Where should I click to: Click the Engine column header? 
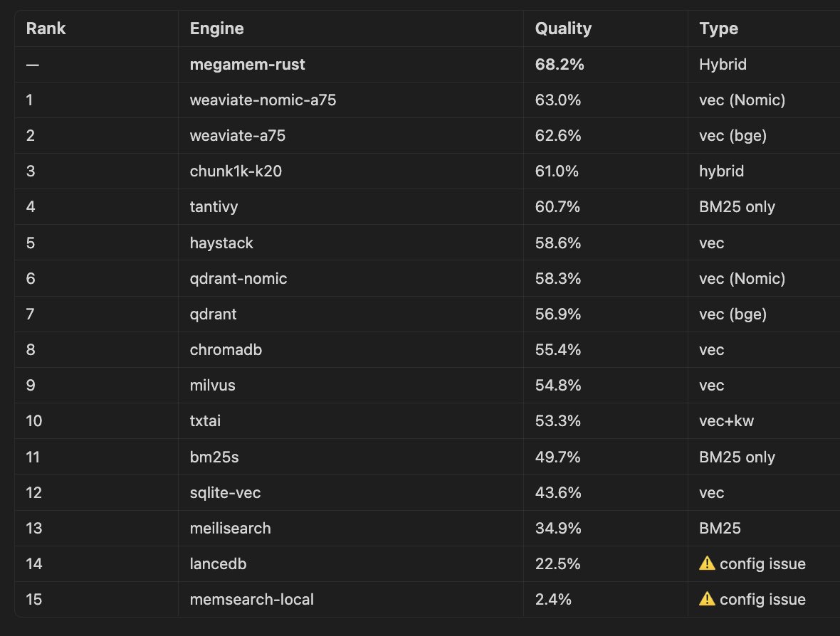tap(217, 28)
